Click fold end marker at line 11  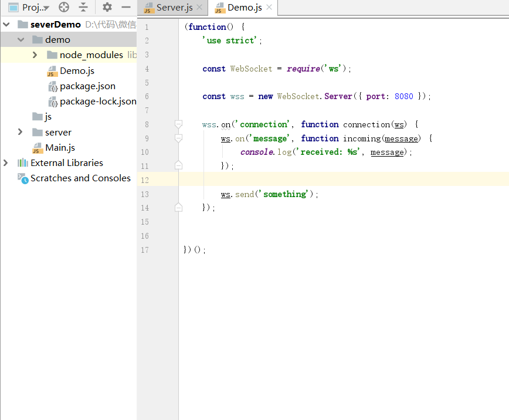click(178, 165)
